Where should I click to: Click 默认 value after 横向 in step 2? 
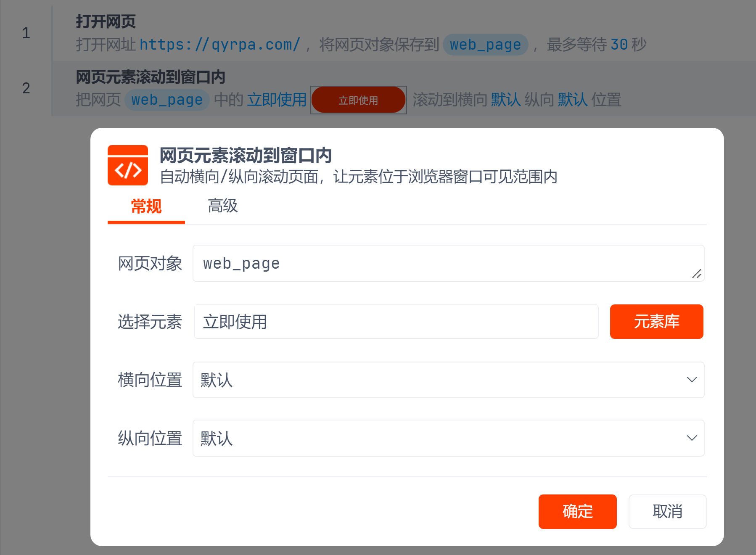[x=506, y=100]
